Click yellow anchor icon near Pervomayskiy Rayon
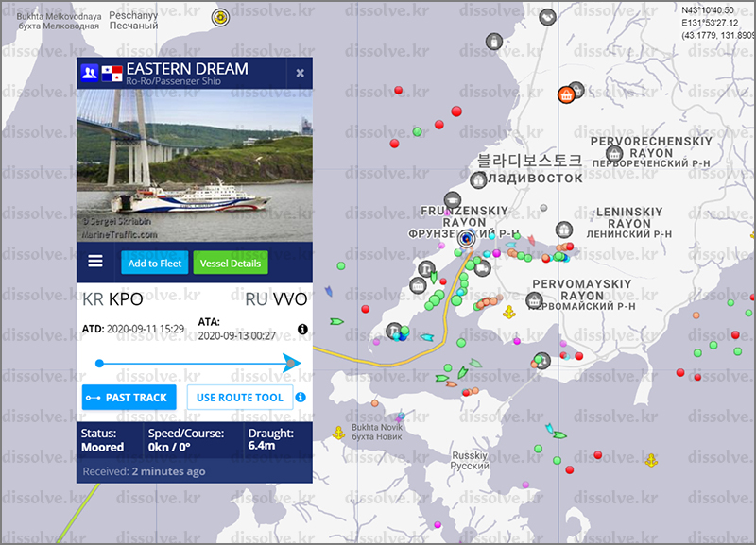 point(509,313)
